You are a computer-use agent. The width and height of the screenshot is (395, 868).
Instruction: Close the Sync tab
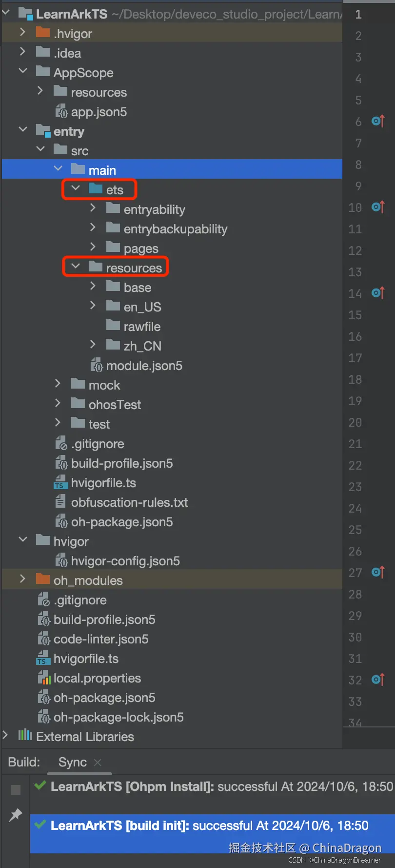pyautogui.click(x=98, y=762)
